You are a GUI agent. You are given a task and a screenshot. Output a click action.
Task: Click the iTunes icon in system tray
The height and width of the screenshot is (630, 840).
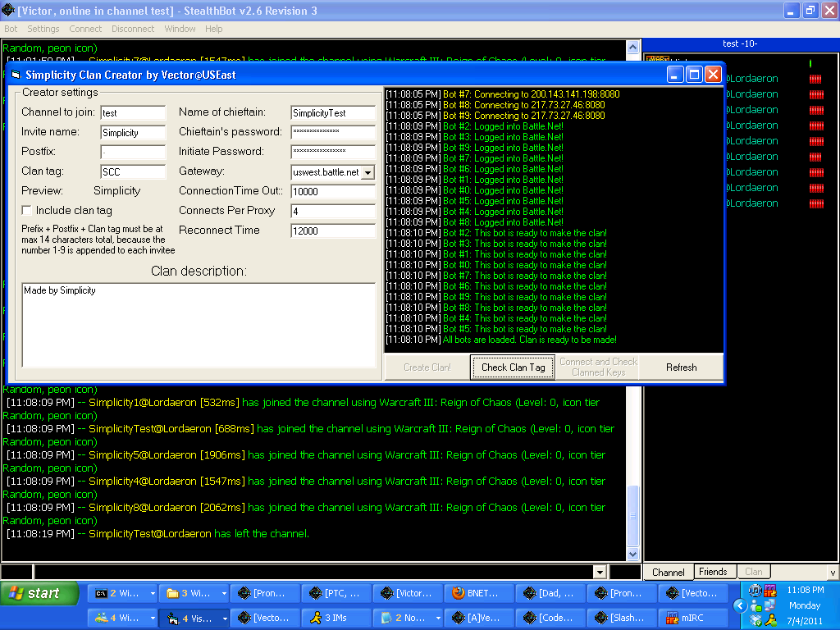[756, 591]
